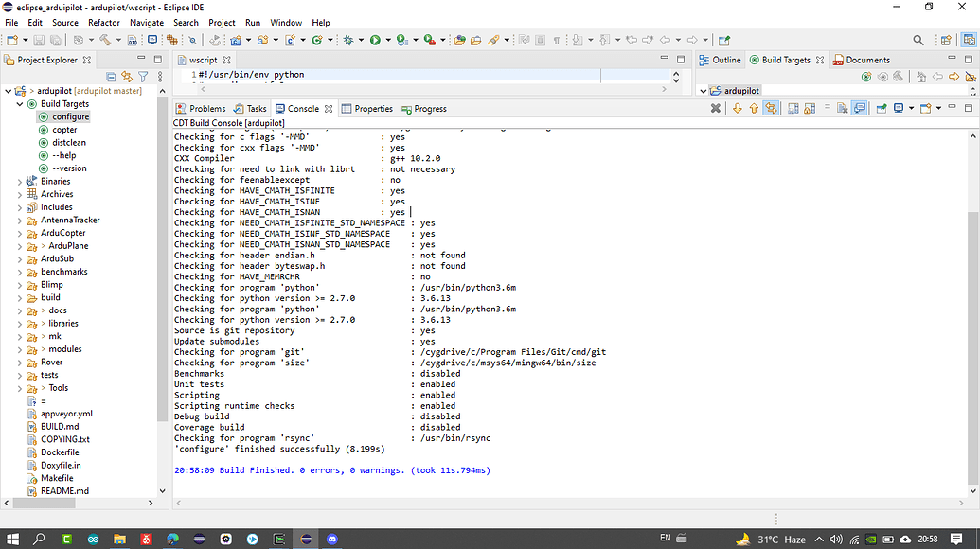Switch to the Problems tab
The height and width of the screenshot is (549, 980).
point(207,108)
